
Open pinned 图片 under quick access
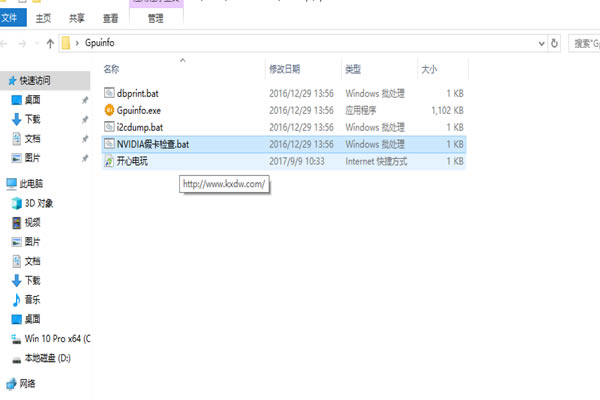click(33, 158)
